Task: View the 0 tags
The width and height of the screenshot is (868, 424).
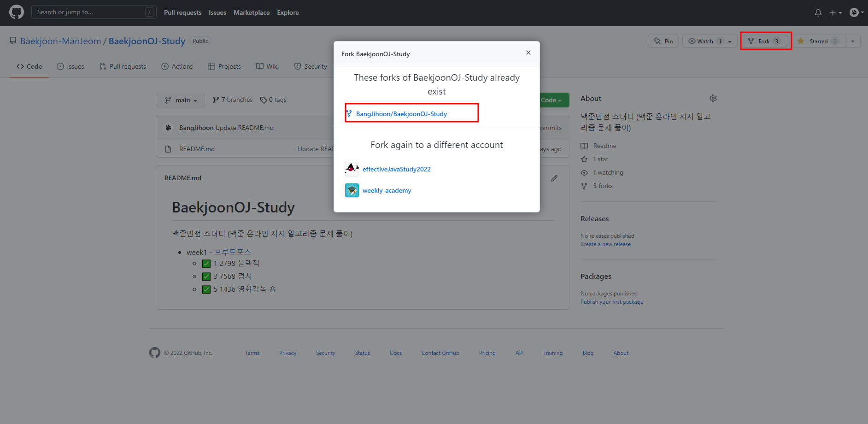Action: [x=273, y=100]
